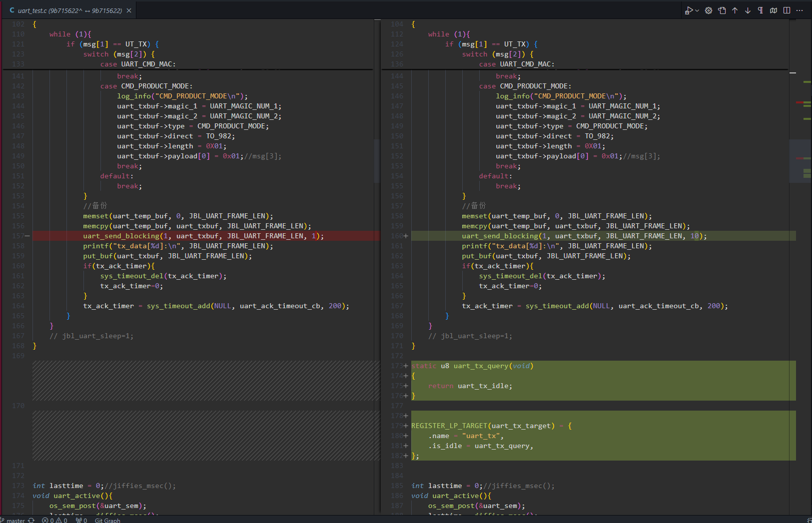
Task: Toggle collapse unchanged regions map icon
Action: click(774, 10)
